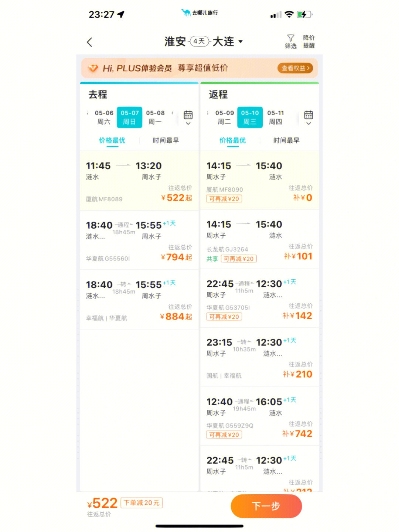Tap the 查看权益 benefits button
The height and width of the screenshot is (532, 399).
pyautogui.click(x=296, y=68)
